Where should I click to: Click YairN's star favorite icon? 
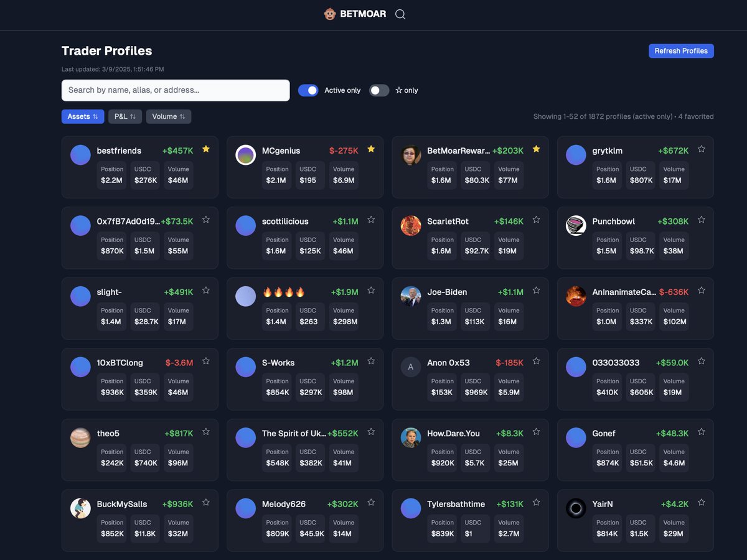point(701,502)
